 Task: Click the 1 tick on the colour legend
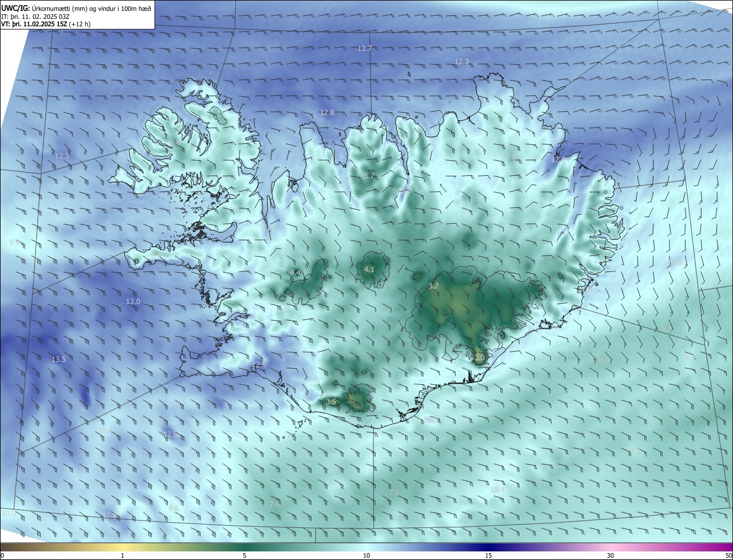[x=123, y=556]
